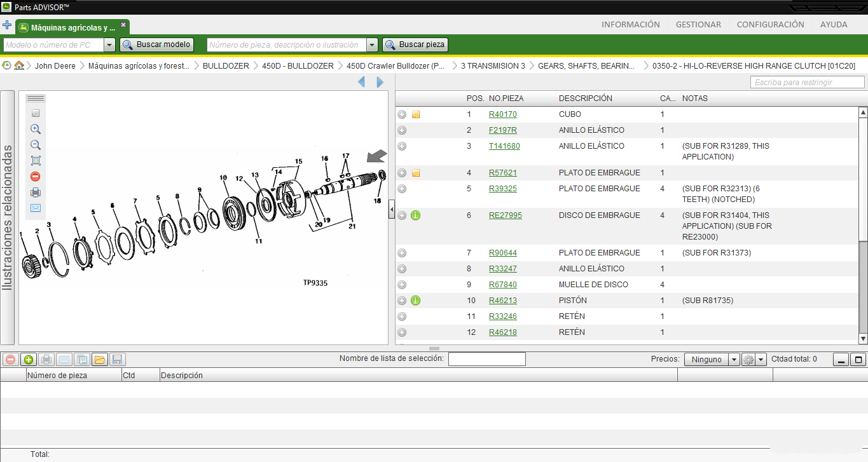868x462 pixels.
Task: Open the AYUDA menu
Action: coord(834,24)
